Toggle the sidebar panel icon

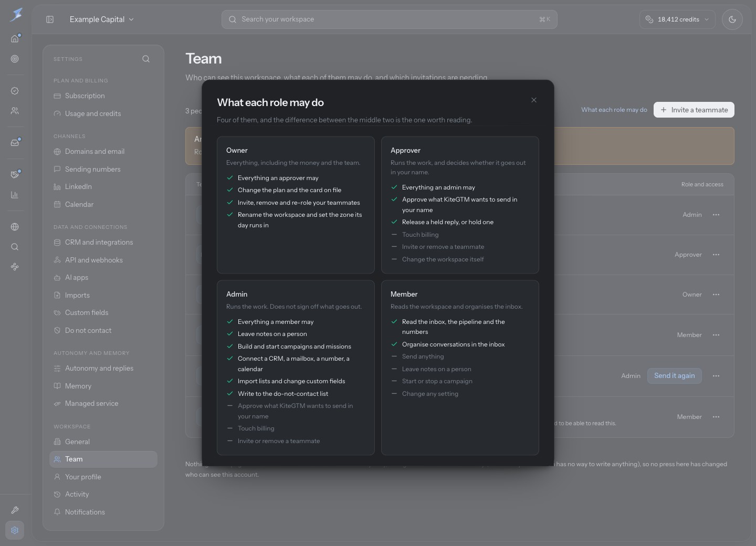click(x=50, y=19)
